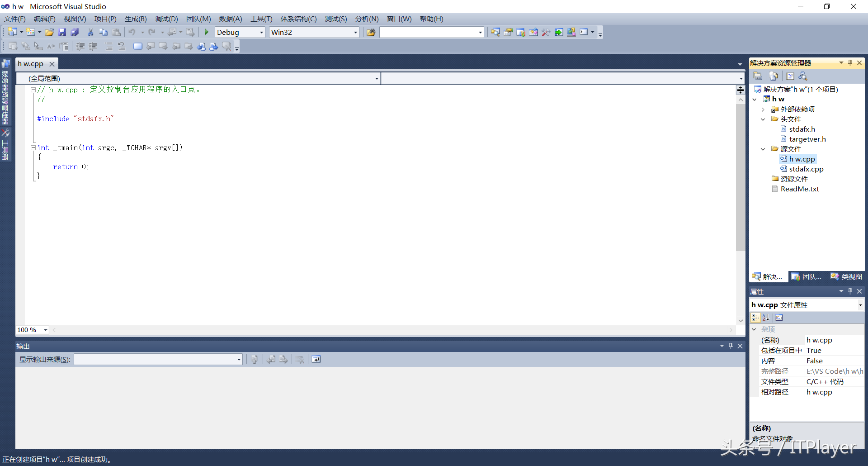Click the New Project toolbar icon
Screen dimensions: 868x466
(x=13, y=32)
